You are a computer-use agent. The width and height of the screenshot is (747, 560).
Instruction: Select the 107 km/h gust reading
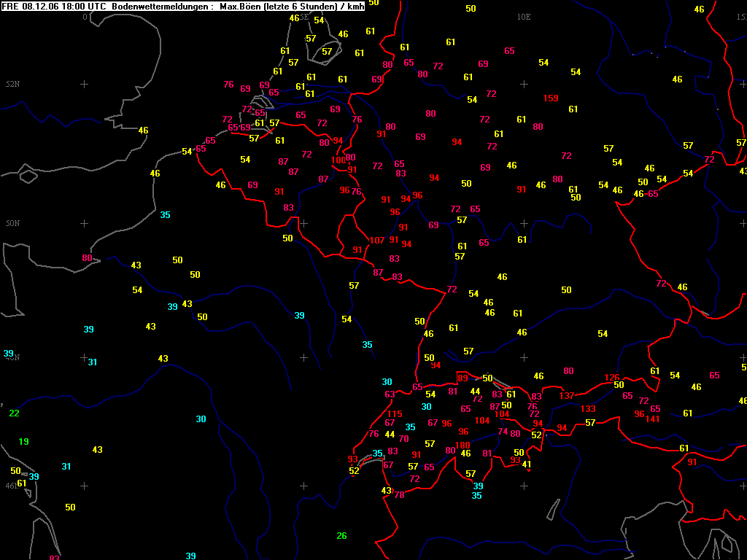(x=377, y=241)
